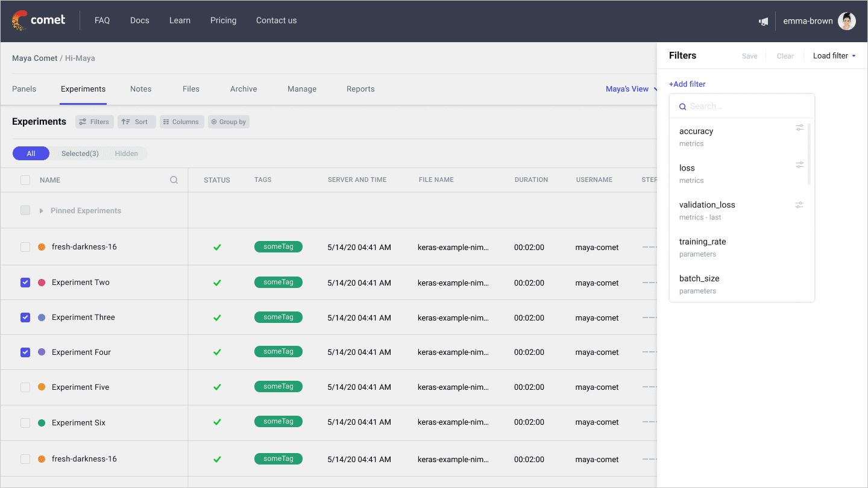Uncheck Experiment Two's selection checkbox
The width and height of the screenshot is (868, 488).
[x=25, y=282]
